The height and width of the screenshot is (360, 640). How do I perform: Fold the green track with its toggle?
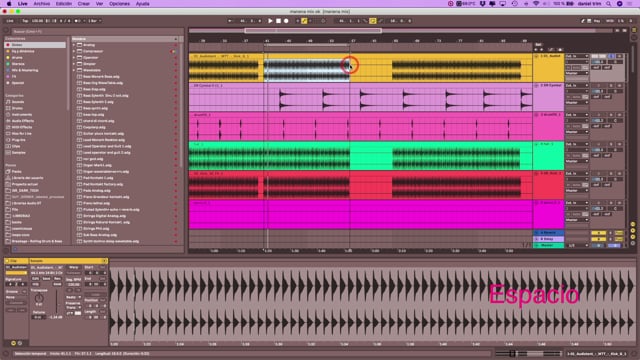click(536, 144)
